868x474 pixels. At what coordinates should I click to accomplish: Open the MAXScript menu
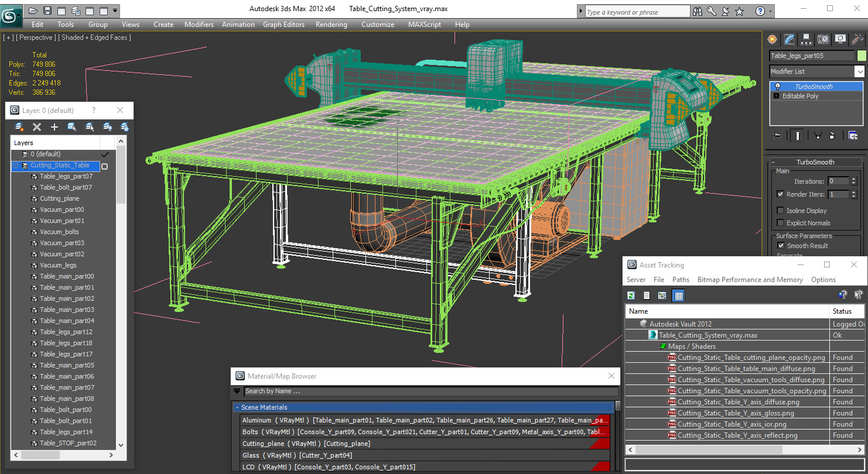(425, 25)
